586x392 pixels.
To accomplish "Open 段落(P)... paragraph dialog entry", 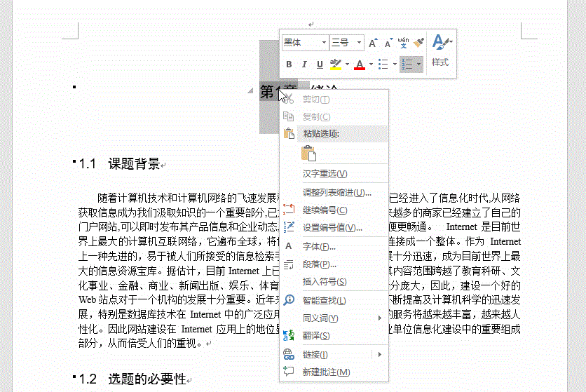I will coord(334,264).
